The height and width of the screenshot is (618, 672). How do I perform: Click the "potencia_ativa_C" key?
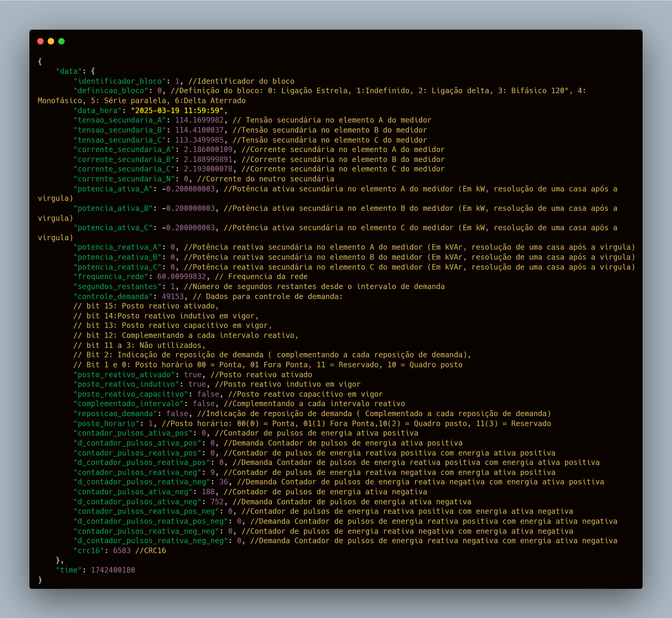[x=113, y=228]
